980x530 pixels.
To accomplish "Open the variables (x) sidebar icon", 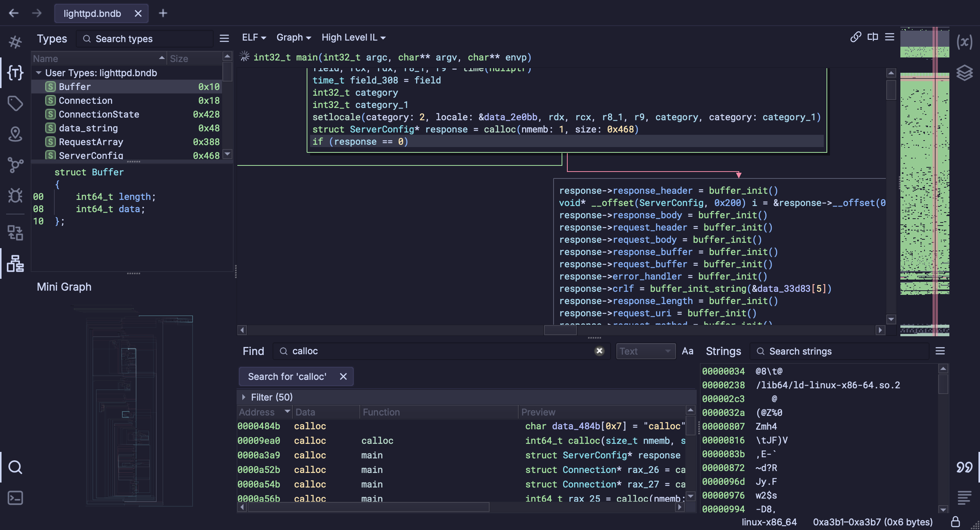I will point(964,42).
